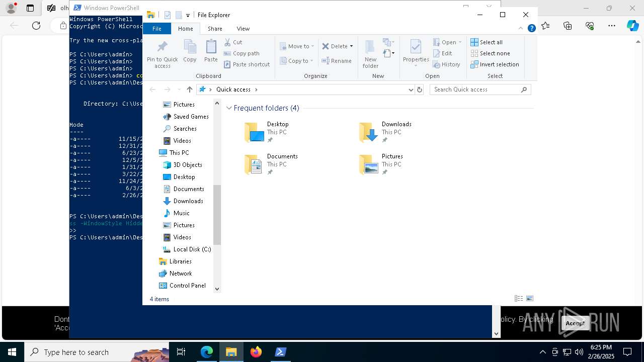The image size is (644, 362).
Task: Open PowerShell from the taskbar
Action: (281, 352)
